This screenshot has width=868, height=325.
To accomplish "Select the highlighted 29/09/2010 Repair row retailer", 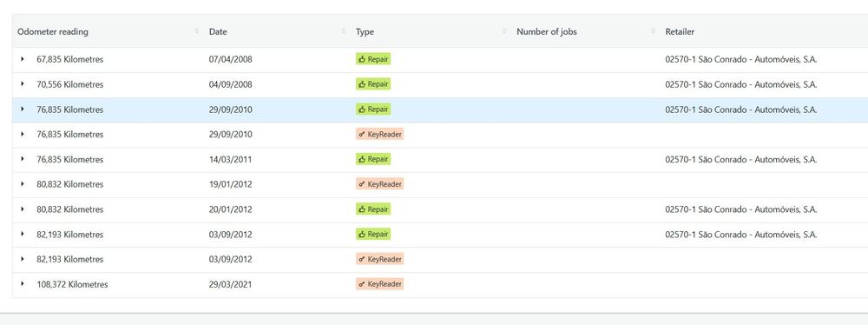I will tap(740, 109).
